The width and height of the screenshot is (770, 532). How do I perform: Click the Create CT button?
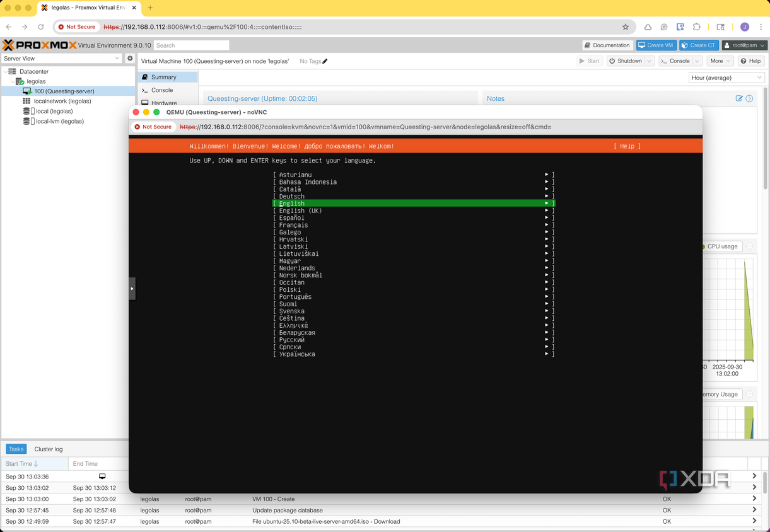699,45
